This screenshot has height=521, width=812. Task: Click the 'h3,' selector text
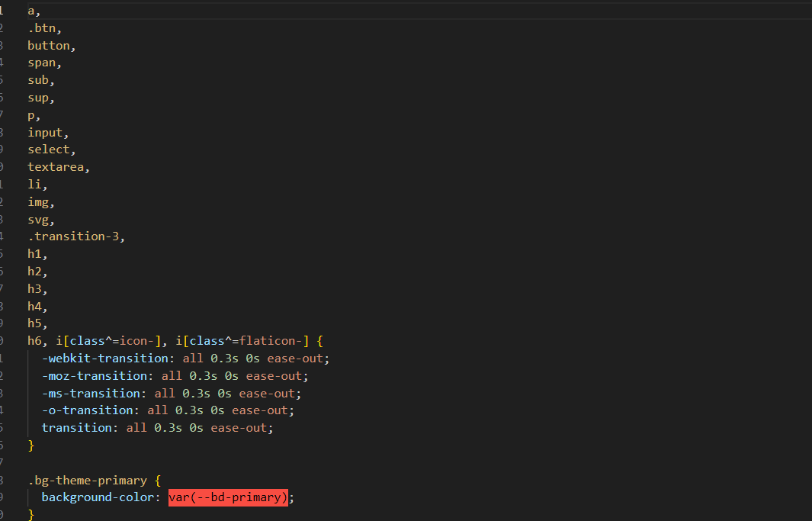(38, 288)
